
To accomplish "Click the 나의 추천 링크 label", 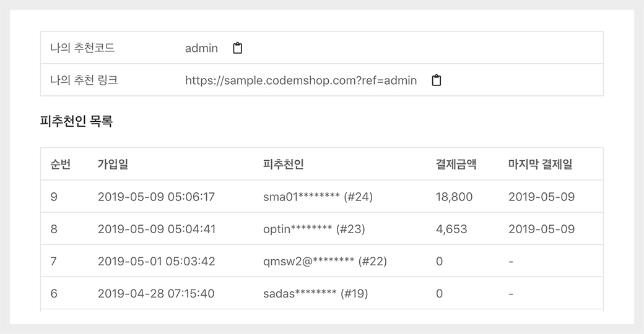I will tap(84, 80).
